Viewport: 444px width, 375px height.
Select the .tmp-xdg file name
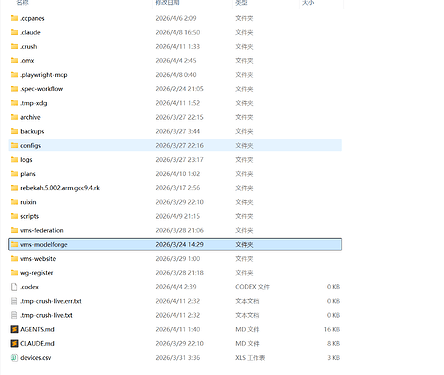[x=34, y=103]
